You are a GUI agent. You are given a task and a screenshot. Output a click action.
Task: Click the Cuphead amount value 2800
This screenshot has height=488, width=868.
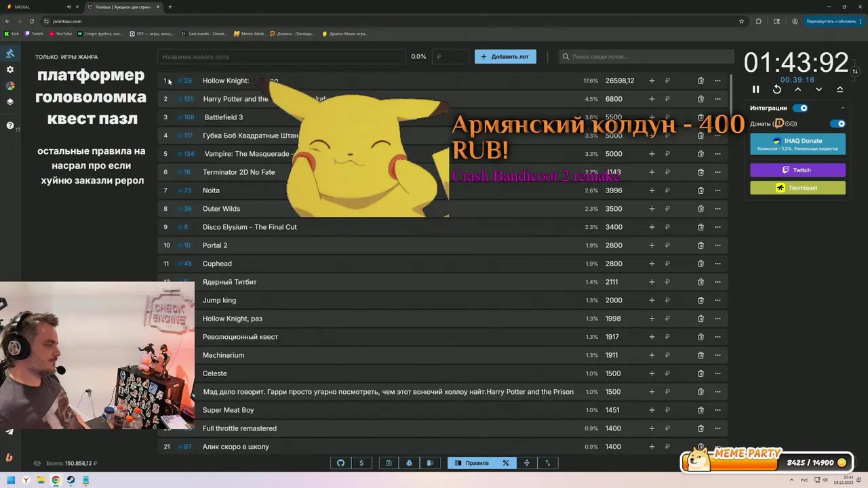[x=614, y=264]
